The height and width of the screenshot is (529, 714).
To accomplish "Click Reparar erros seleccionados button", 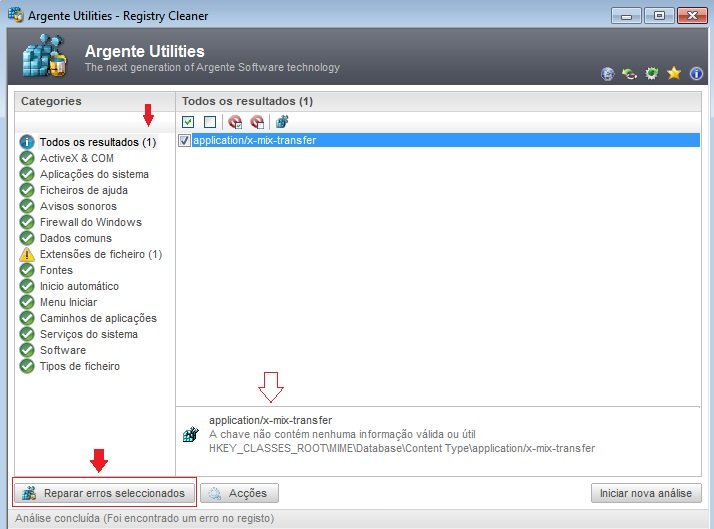I will (104, 493).
